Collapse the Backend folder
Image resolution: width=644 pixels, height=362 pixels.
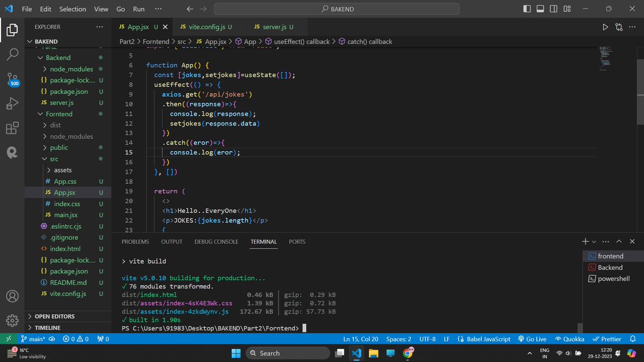pyautogui.click(x=68, y=57)
